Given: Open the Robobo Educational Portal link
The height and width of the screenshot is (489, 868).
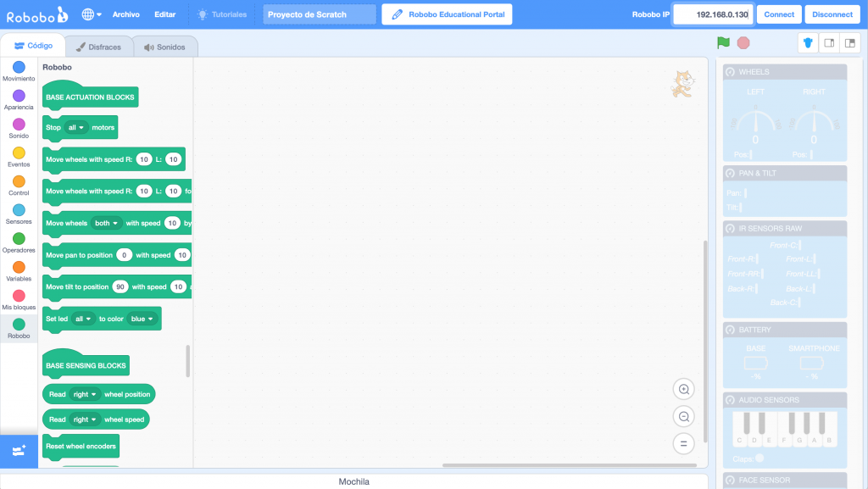Looking at the screenshot, I should (x=447, y=14).
